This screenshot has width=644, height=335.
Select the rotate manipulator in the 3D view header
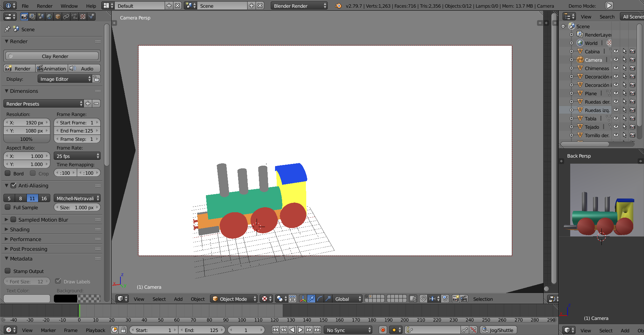[320, 299]
